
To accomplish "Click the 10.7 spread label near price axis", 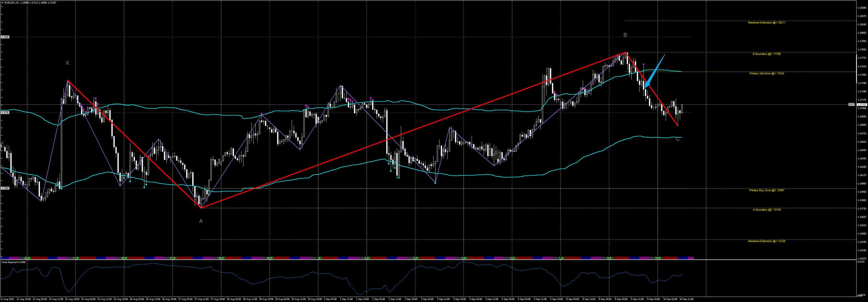I will point(851,105).
